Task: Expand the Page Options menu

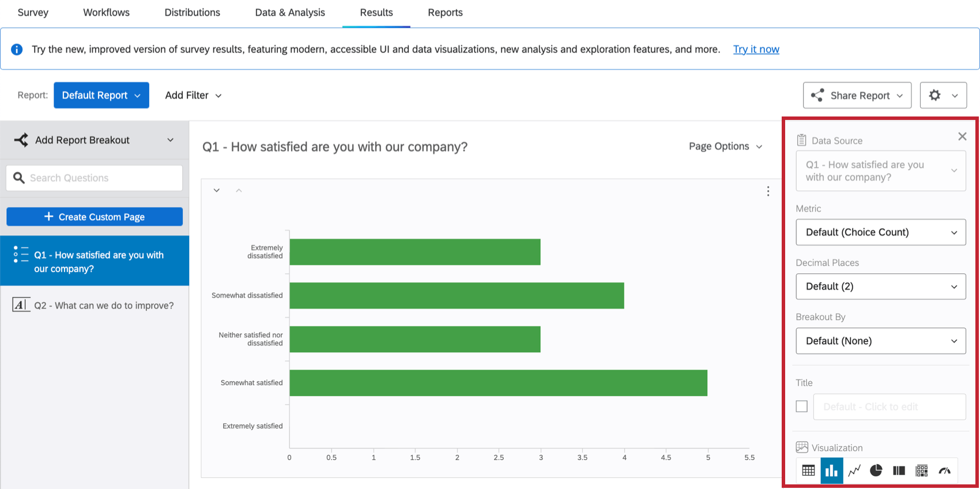Action: pos(725,146)
